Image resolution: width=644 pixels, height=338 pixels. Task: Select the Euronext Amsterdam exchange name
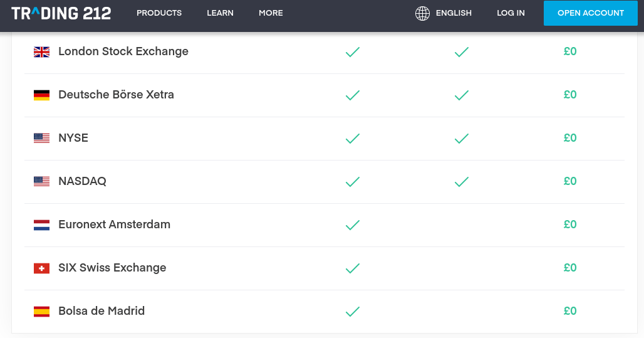114,224
